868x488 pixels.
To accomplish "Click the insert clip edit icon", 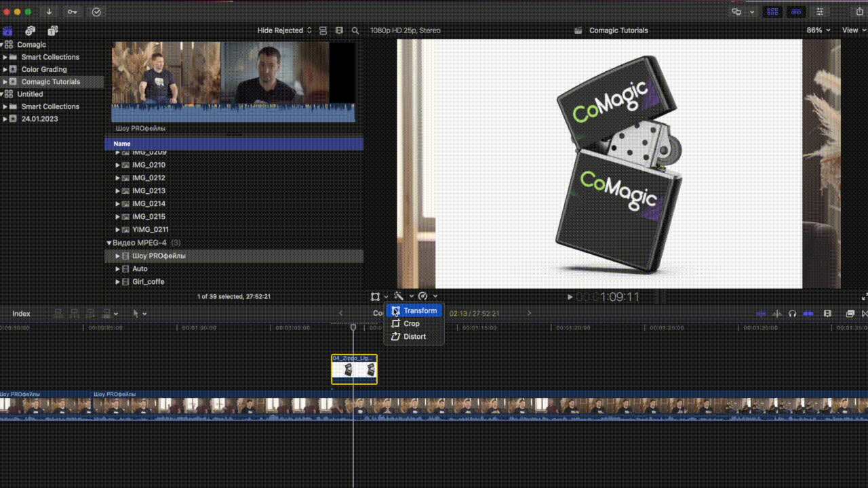I will pyautogui.click(x=75, y=313).
